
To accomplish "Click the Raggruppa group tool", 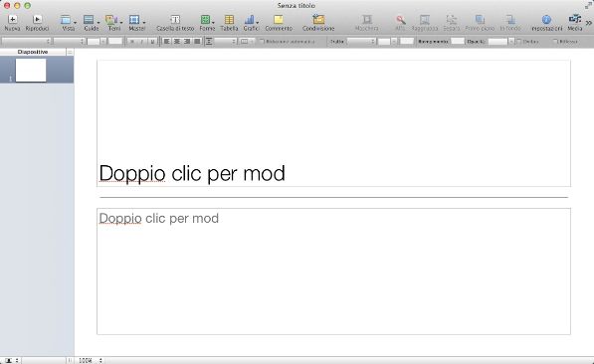I will (424, 22).
